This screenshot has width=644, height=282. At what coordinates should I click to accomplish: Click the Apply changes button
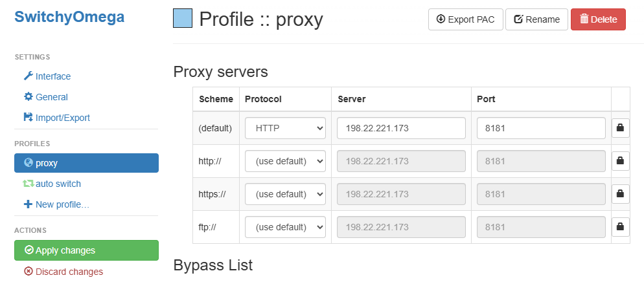(x=86, y=250)
